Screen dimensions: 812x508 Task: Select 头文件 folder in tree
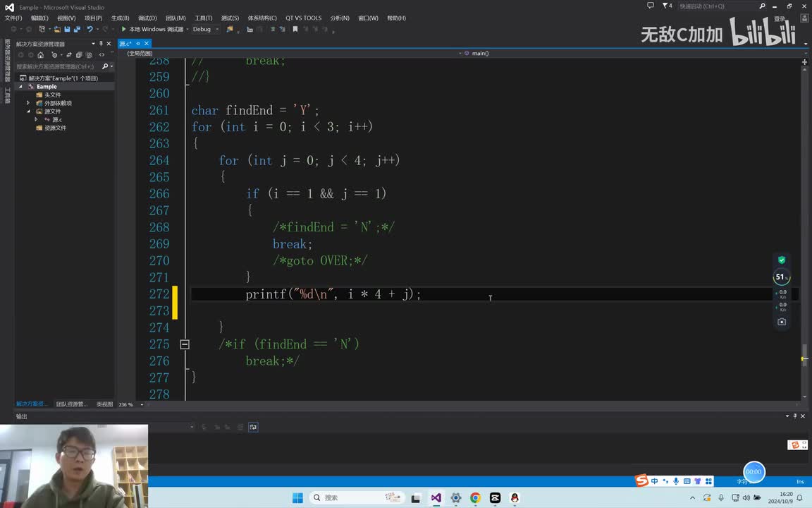coord(52,95)
